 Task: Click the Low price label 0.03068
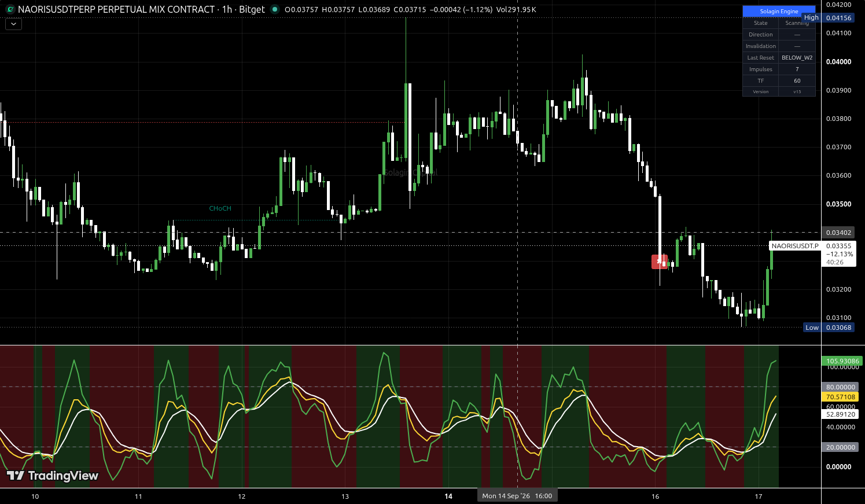point(838,328)
